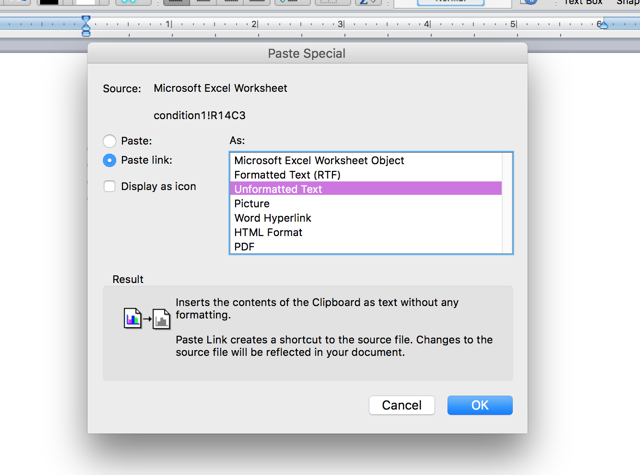Click the white color swatch in toolbar
Screen dimensions: 640x475
(x=86, y=2)
